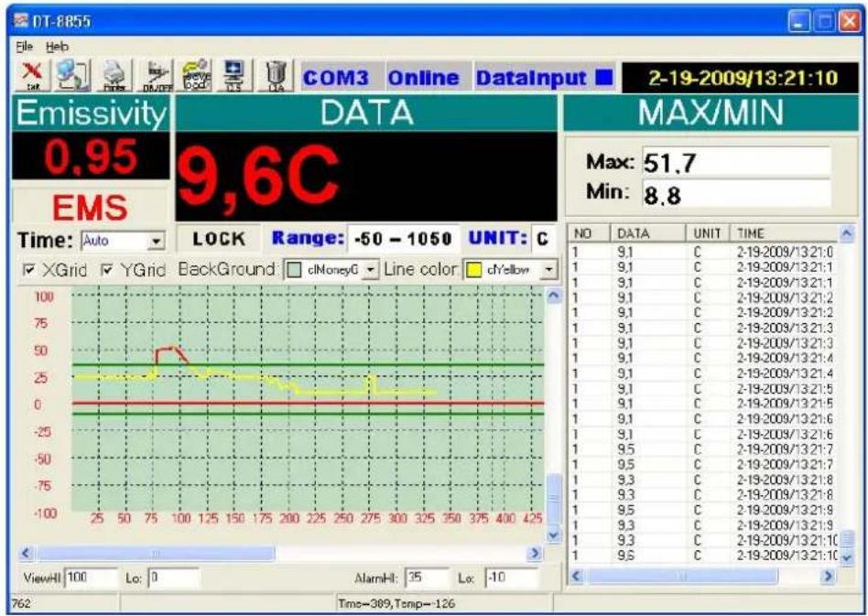Click the chart vertical scrollbar up arrow
The height and width of the screenshot is (616, 868).
tap(554, 296)
